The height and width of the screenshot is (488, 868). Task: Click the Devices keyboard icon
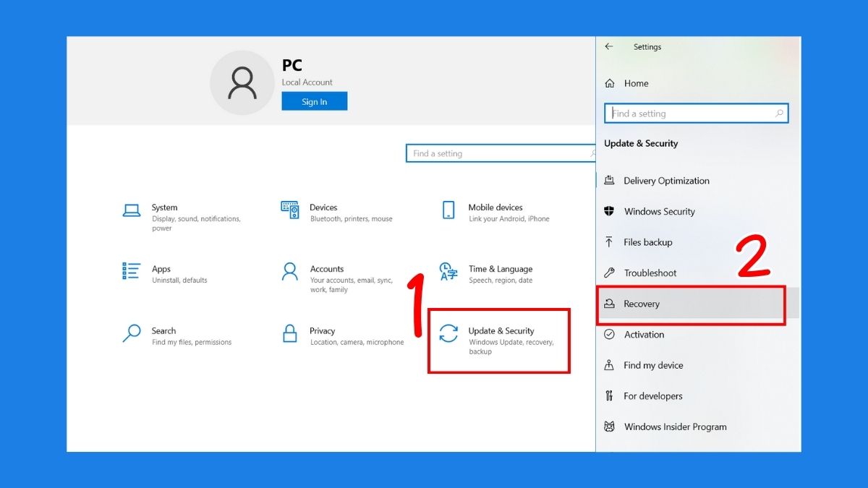tap(290, 210)
